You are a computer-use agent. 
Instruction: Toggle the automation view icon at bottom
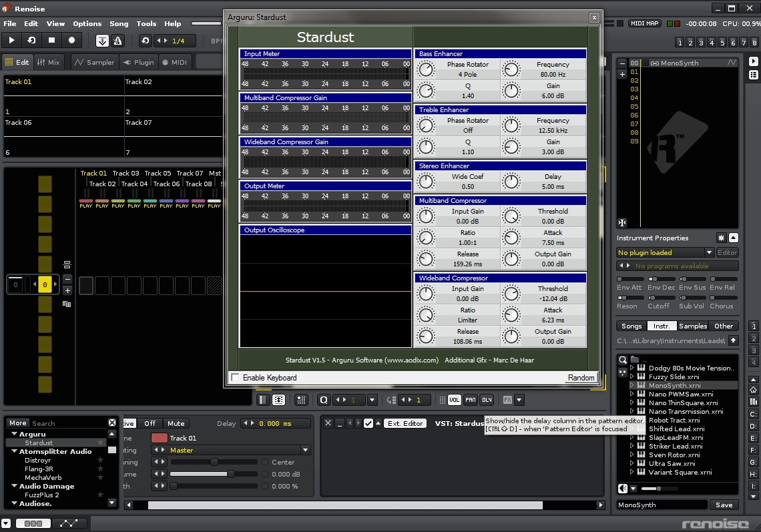(x=69, y=523)
